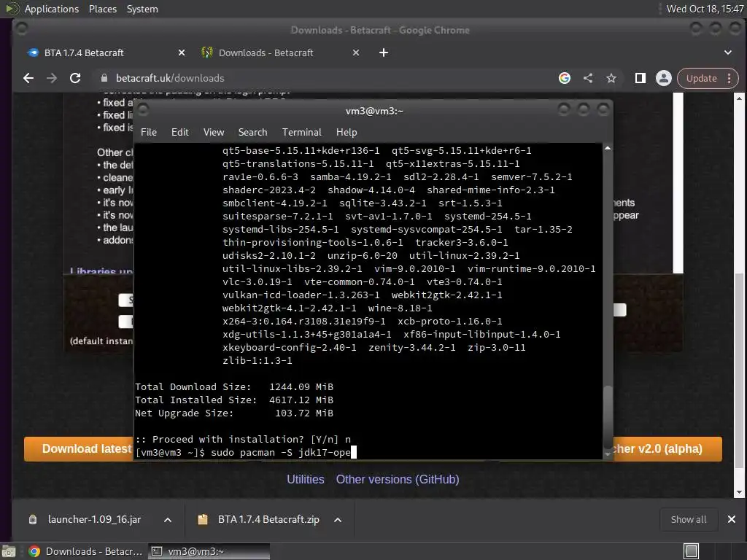Click the terminal scrollbar up arrow
The image size is (747, 560).
click(608, 148)
